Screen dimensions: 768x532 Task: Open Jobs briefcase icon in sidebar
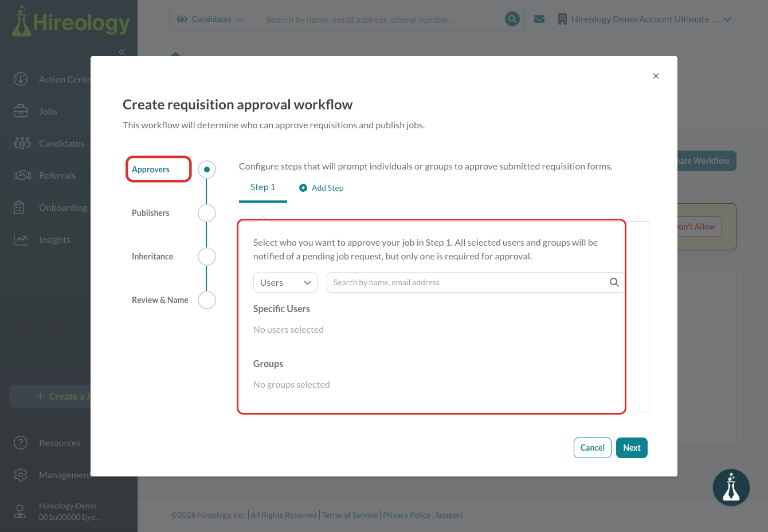tap(21, 111)
